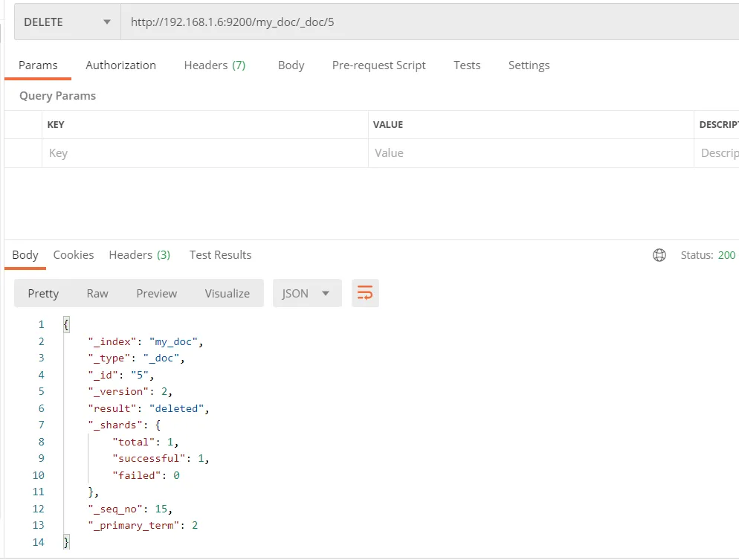
Task: Switch response view to Raw
Action: 97,293
